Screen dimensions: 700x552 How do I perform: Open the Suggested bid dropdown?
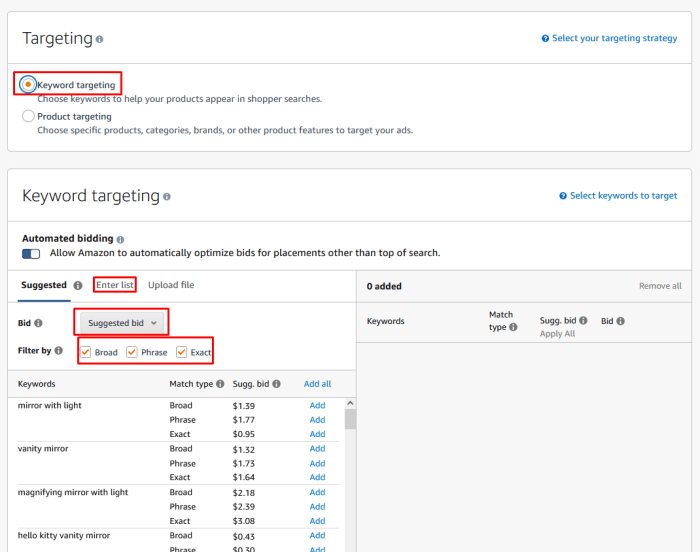click(122, 323)
